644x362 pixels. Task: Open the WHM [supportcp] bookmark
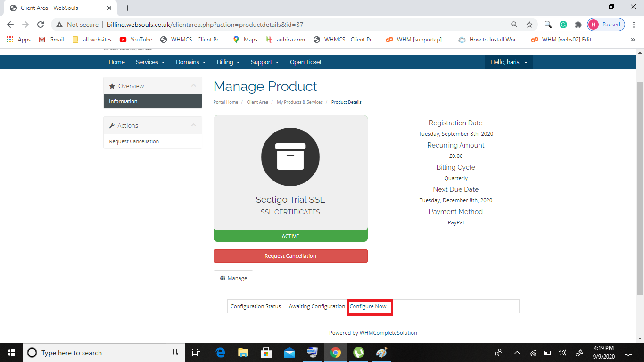point(416,40)
